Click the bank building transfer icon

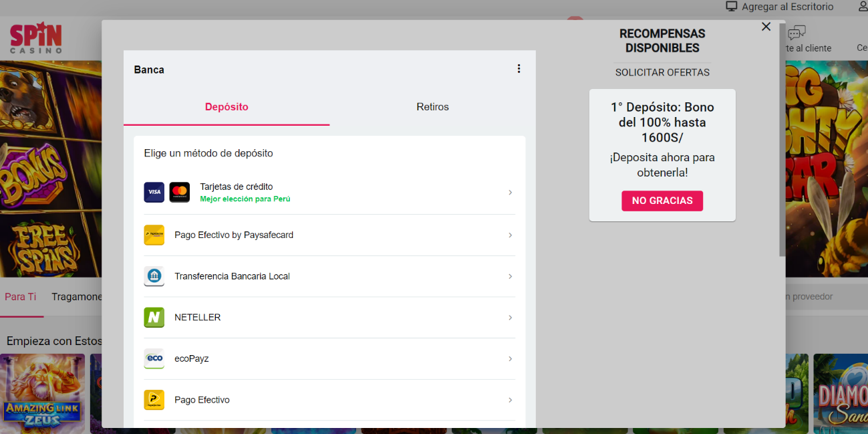(154, 276)
